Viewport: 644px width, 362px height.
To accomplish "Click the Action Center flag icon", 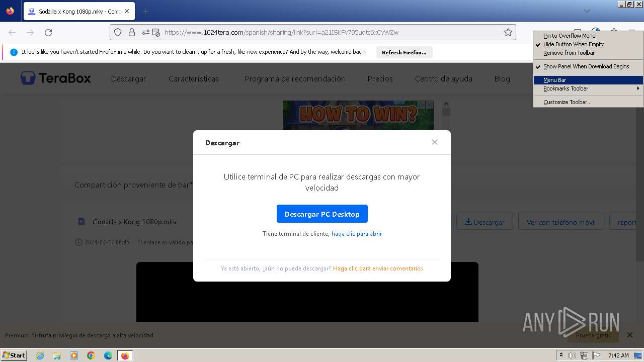I will (596, 355).
